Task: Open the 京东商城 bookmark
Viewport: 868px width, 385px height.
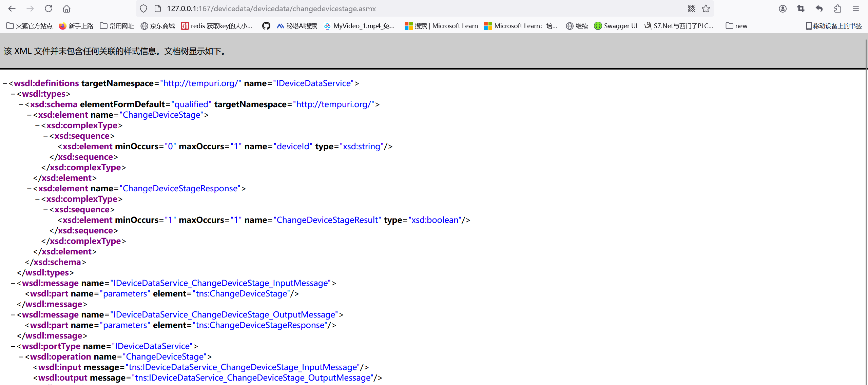Action: 158,26
